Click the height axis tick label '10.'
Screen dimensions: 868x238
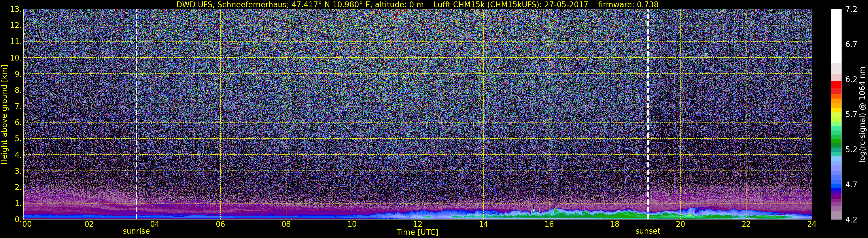(16, 58)
